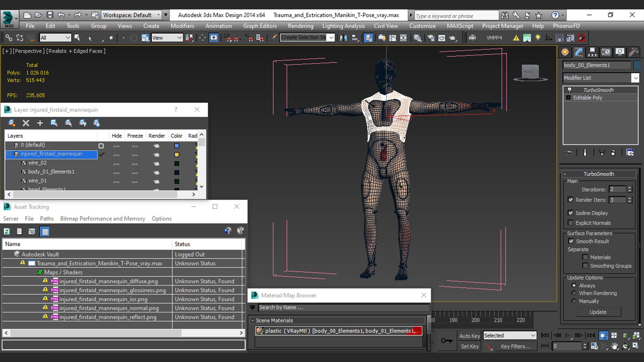
Task: Open the Hierarchy command panel tab
Action: click(x=592, y=52)
